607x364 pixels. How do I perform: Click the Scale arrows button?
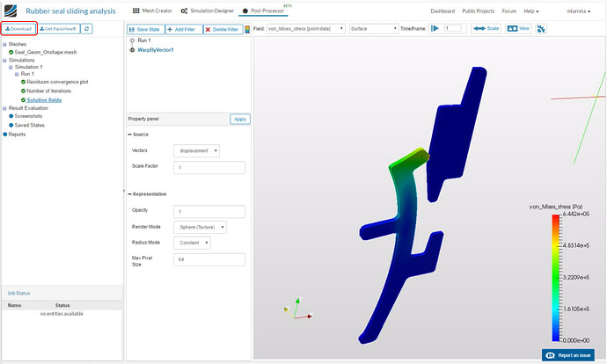click(x=486, y=28)
